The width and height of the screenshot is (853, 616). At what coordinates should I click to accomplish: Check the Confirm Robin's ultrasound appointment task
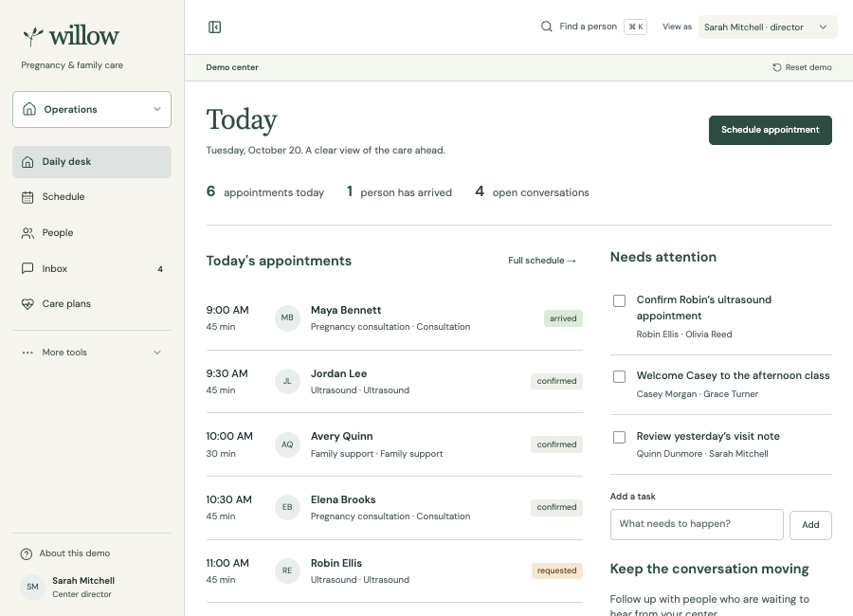tap(619, 301)
